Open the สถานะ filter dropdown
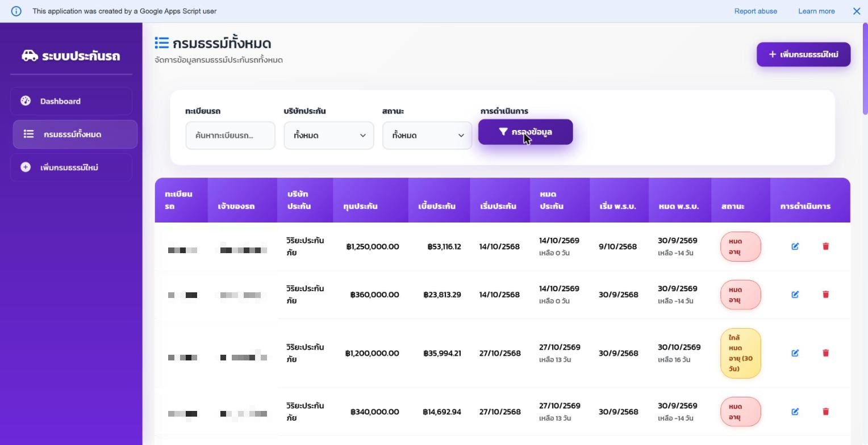868x445 pixels. click(x=427, y=135)
